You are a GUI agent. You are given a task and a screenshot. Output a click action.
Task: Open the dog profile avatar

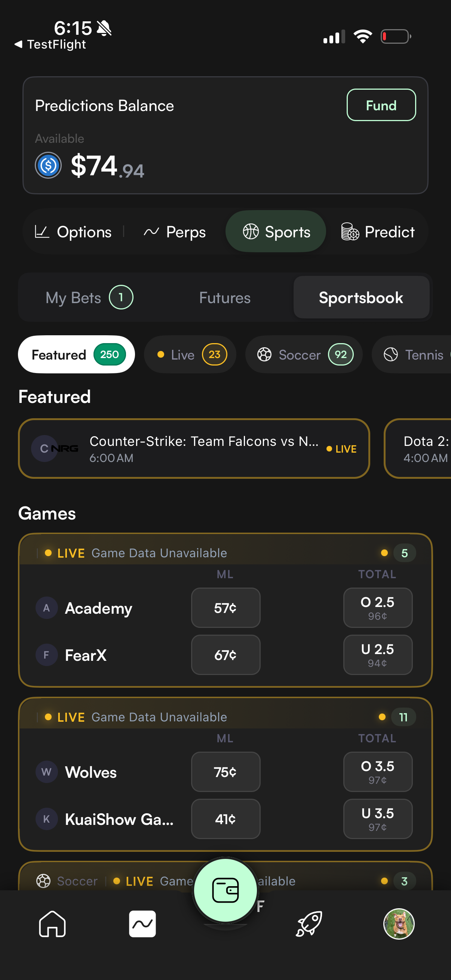(x=399, y=924)
